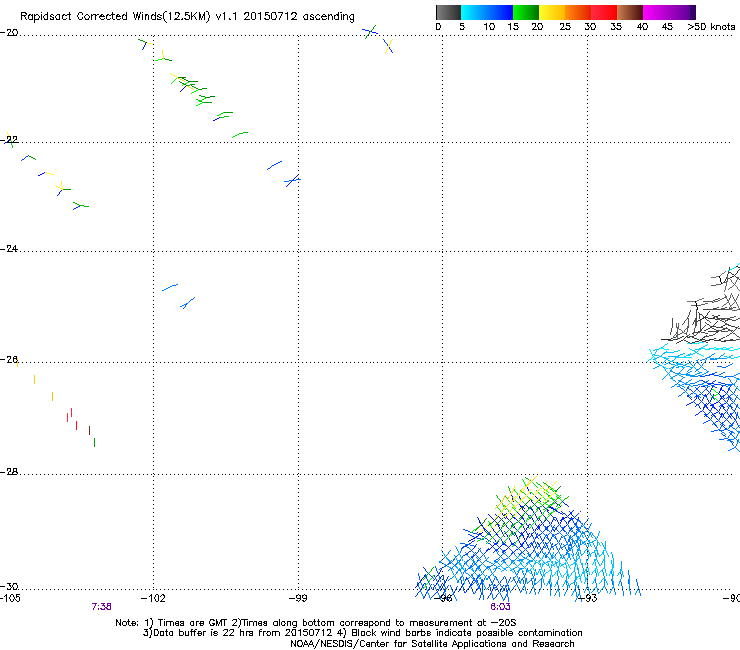Click the -24 latitude axis label
The image size is (740, 650).
coord(9,249)
